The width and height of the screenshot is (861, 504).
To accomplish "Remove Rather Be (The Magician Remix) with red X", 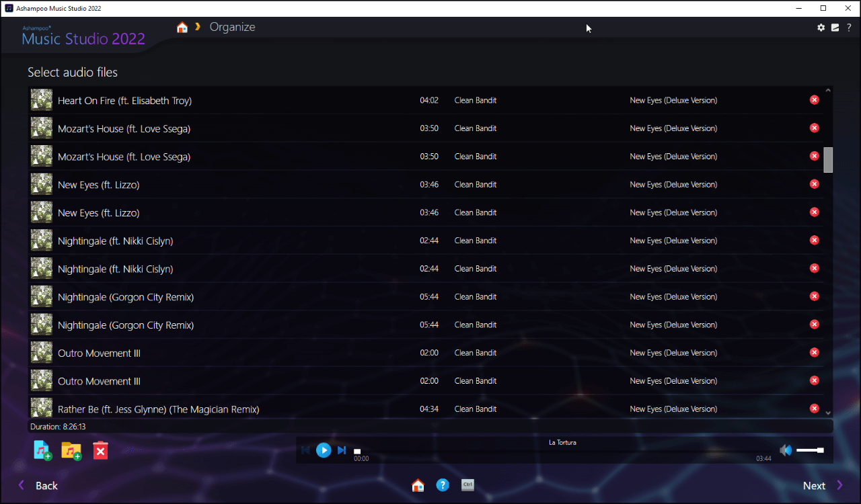I will 814,409.
